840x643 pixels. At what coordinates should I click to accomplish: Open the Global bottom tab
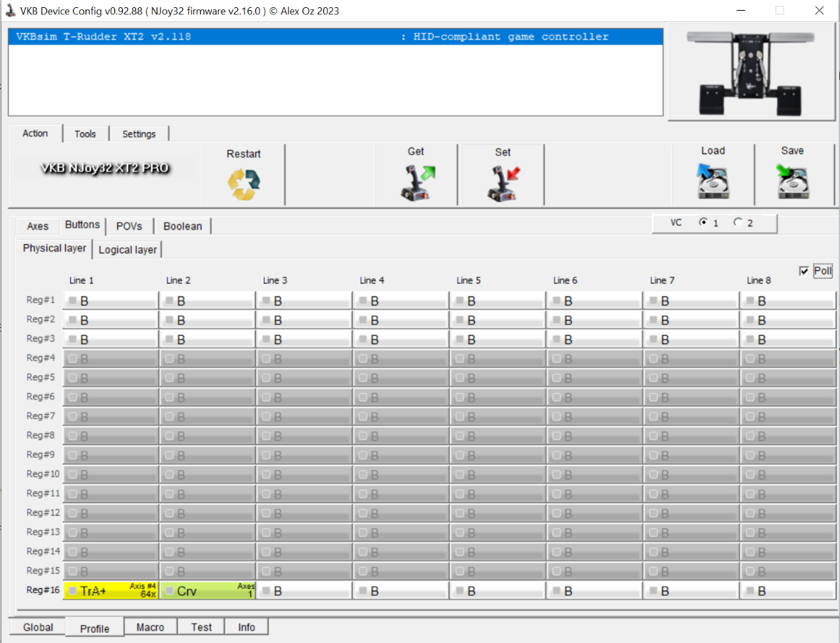(x=38, y=627)
